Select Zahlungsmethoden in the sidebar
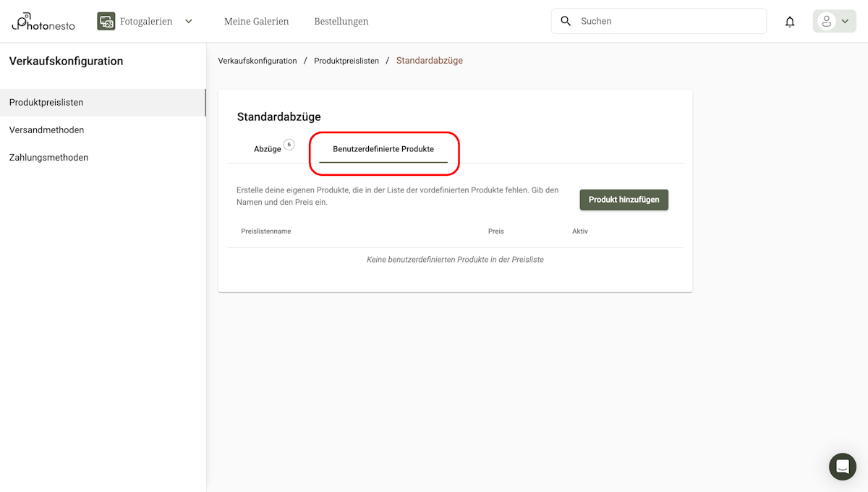Image resolution: width=868 pixels, height=492 pixels. [48, 157]
